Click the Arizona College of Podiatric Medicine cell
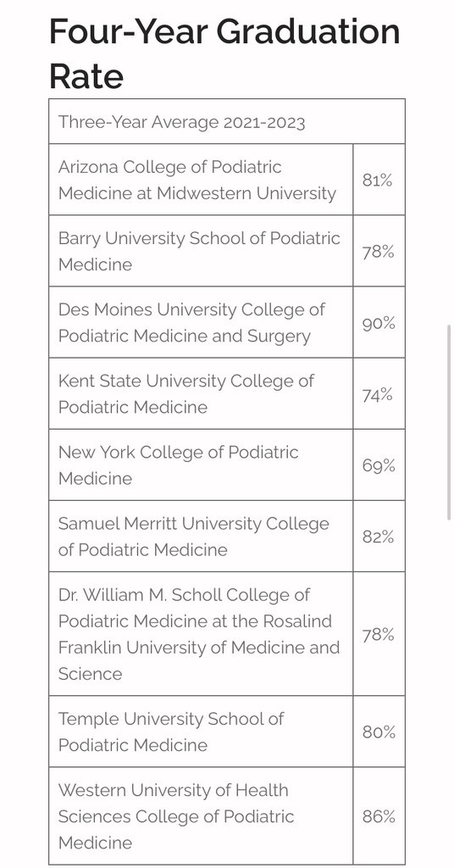Image resolution: width=454 pixels, height=868 pixels. (x=201, y=180)
